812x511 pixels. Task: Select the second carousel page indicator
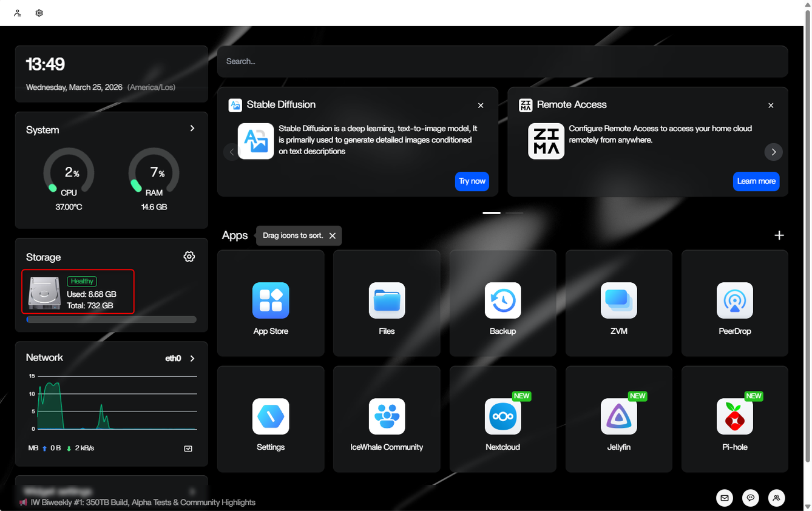coord(514,213)
